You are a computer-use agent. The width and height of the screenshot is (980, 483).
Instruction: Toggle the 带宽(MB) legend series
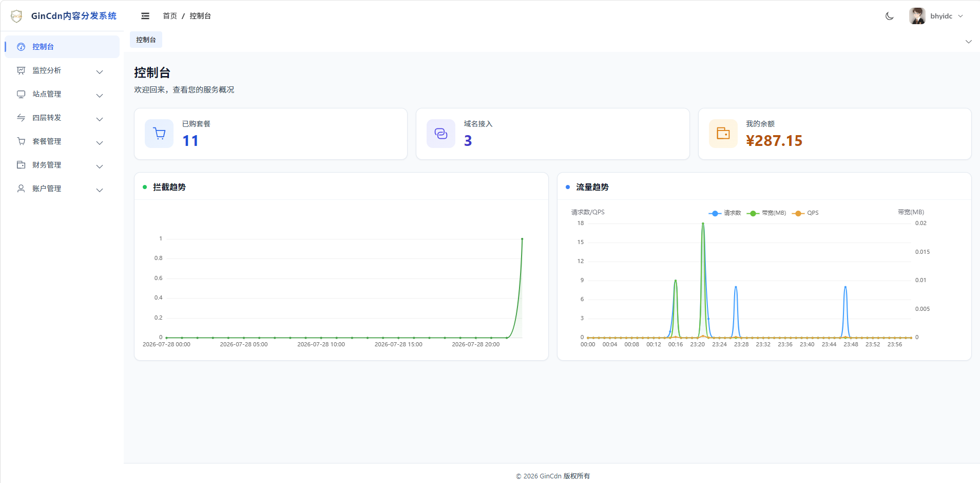tap(766, 213)
